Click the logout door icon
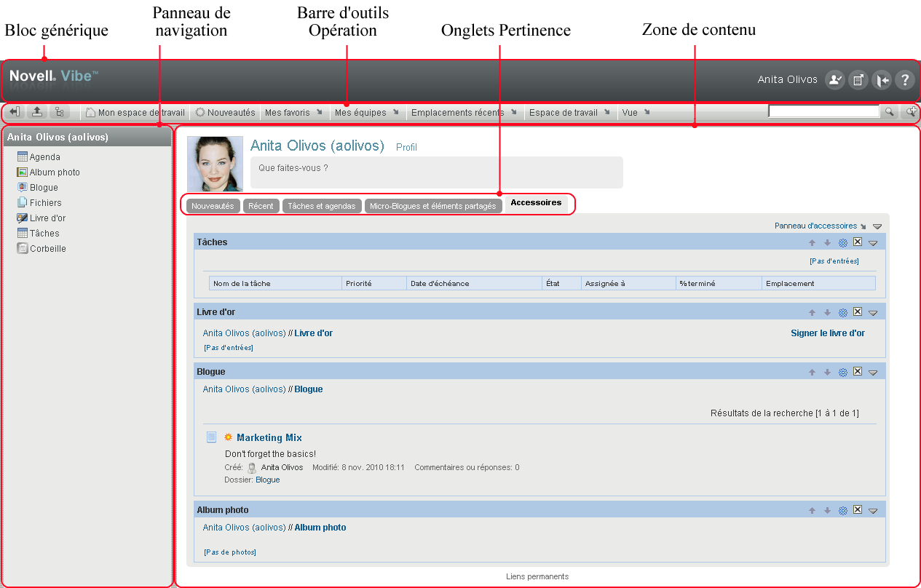 882,80
